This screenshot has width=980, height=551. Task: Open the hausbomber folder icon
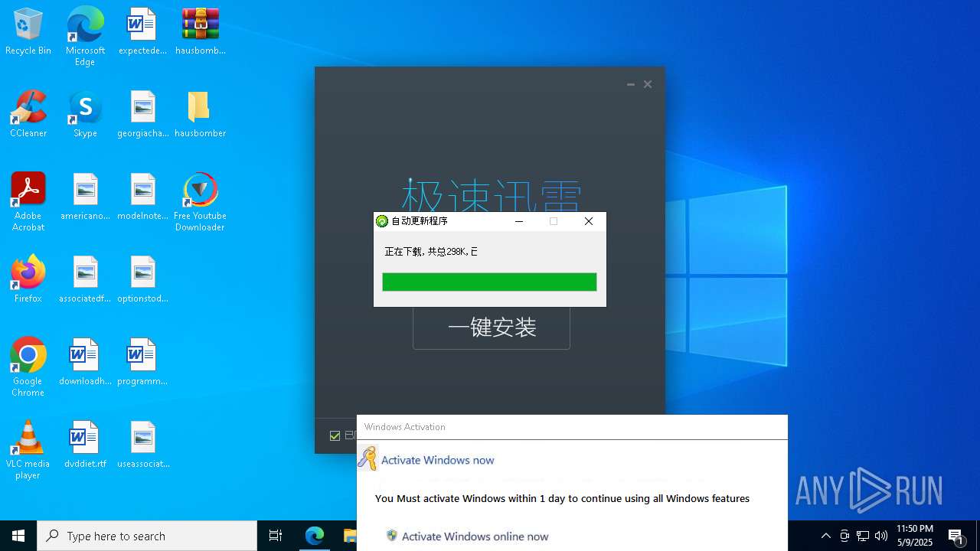200,115
